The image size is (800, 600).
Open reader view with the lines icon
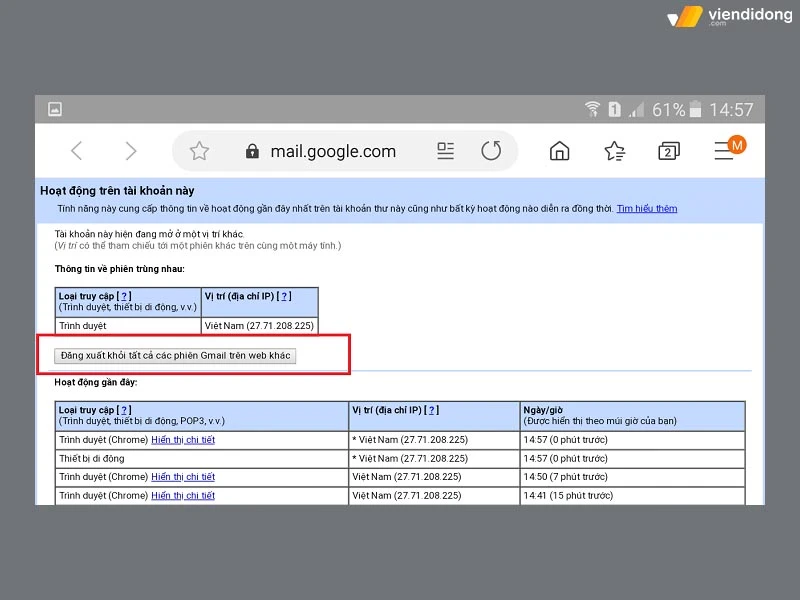pos(444,150)
